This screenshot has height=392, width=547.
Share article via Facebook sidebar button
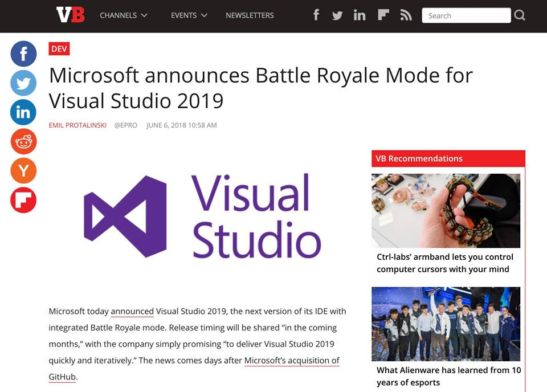tap(23, 54)
